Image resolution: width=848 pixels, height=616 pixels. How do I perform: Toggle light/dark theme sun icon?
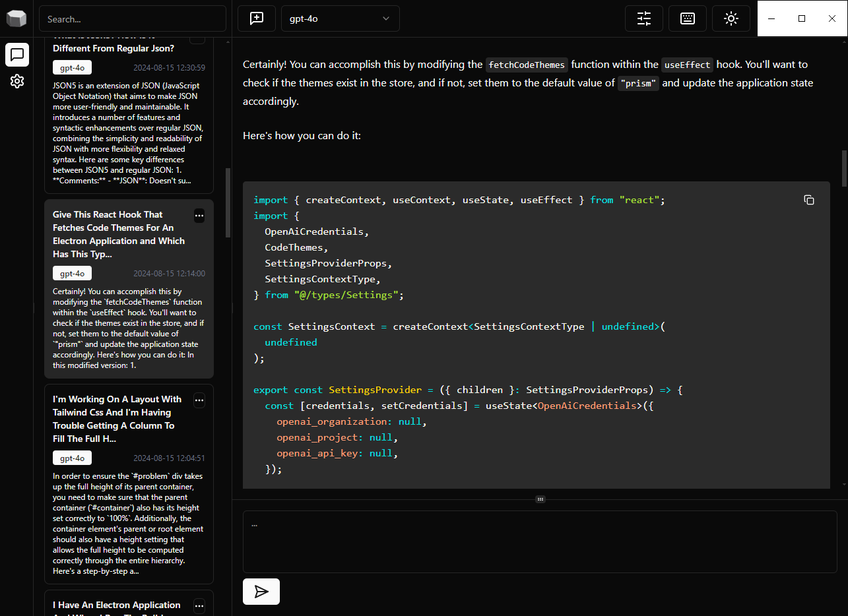tap(731, 18)
